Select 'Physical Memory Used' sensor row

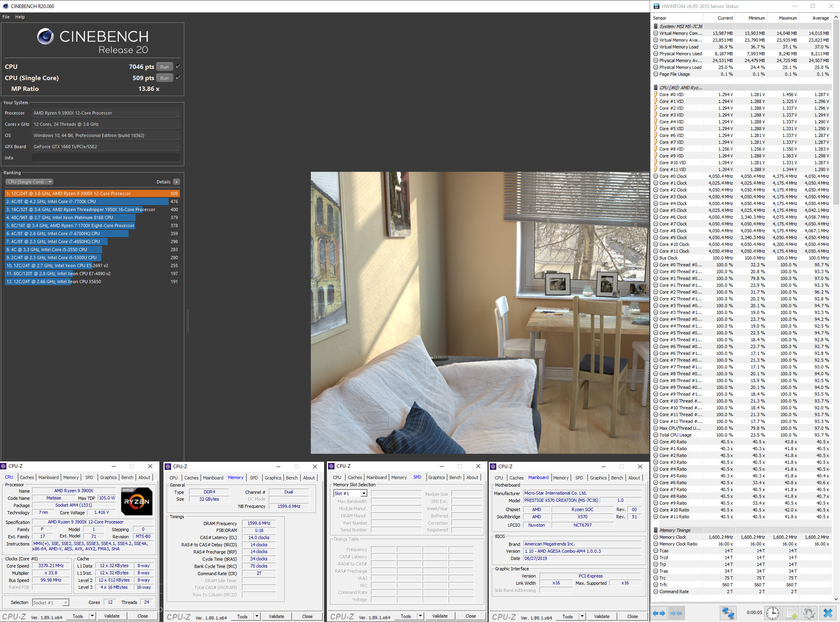point(742,54)
